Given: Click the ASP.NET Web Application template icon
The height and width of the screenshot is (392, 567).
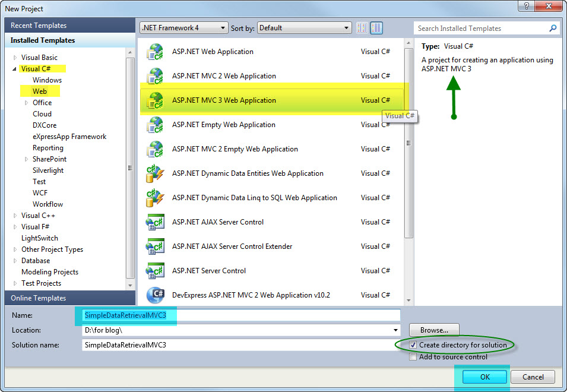Looking at the screenshot, I should click(x=155, y=52).
